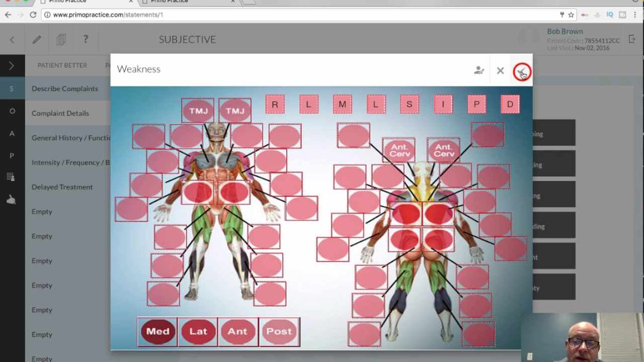
Task: Close the Weakness dialog with the X icon
Action: pos(500,71)
